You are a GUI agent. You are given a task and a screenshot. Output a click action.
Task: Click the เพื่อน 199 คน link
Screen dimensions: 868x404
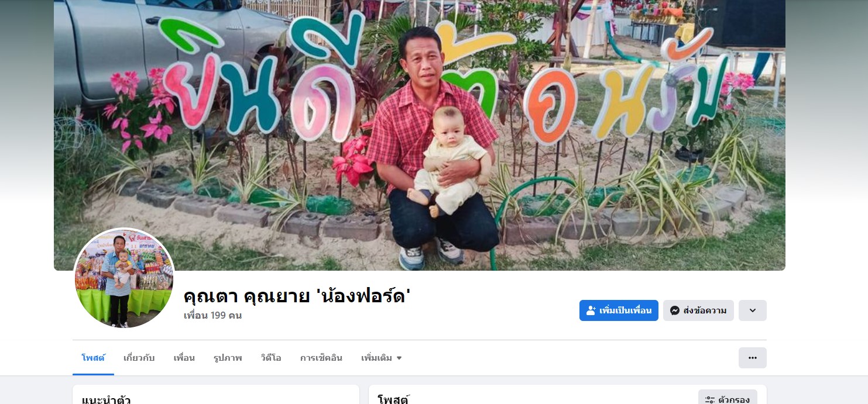tap(212, 316)
